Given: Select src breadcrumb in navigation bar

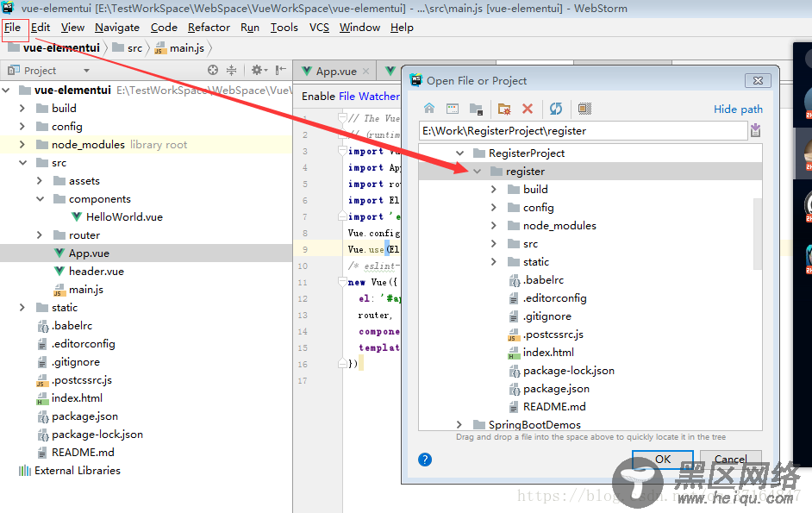Looking at the screenshot, I should [129, 48].
